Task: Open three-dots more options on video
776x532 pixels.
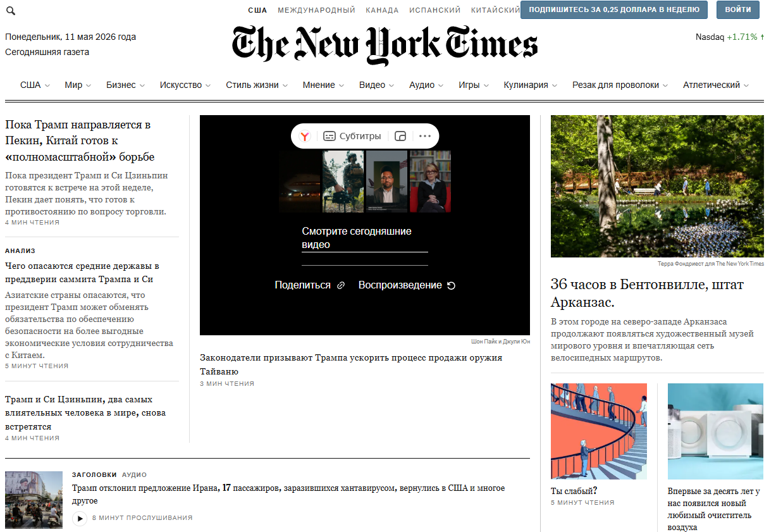Action: (425, 136)
